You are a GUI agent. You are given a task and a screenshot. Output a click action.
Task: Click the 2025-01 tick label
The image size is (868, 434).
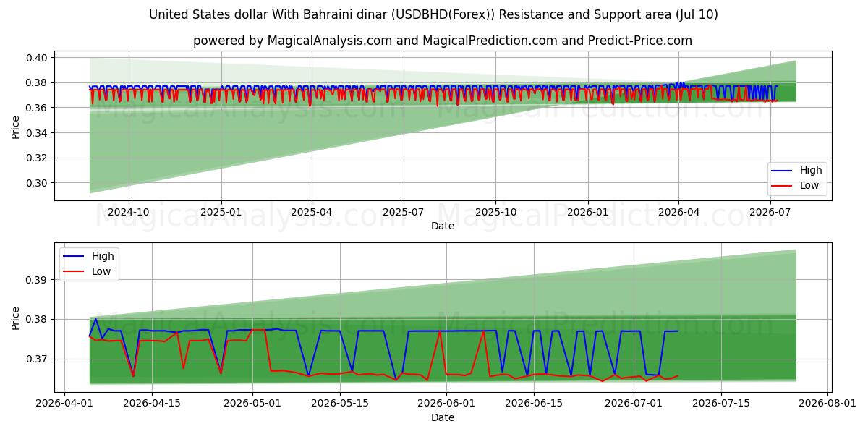[221, 212]
